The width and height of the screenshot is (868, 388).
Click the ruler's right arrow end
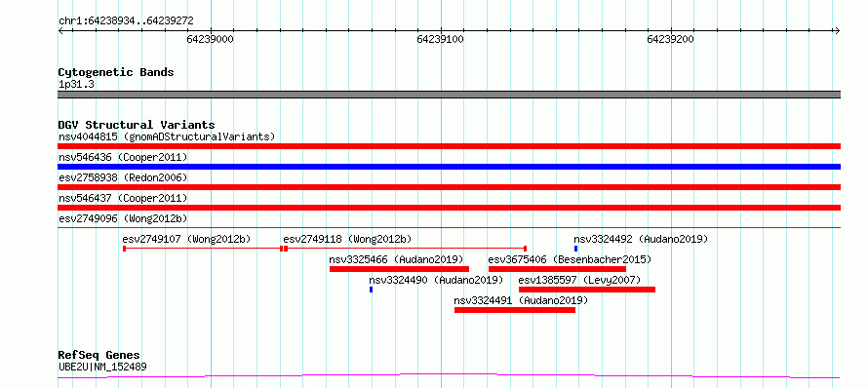click(837, 31)
